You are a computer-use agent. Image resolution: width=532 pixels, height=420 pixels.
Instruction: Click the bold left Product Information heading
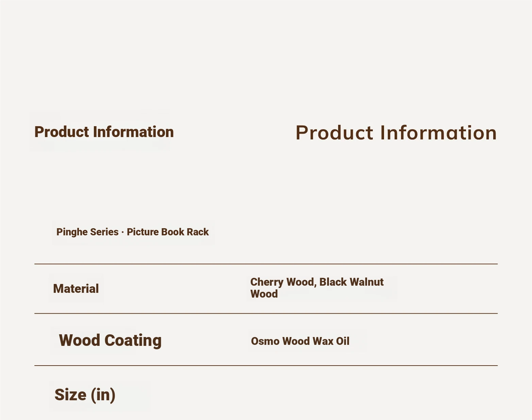tap(104, 132)
